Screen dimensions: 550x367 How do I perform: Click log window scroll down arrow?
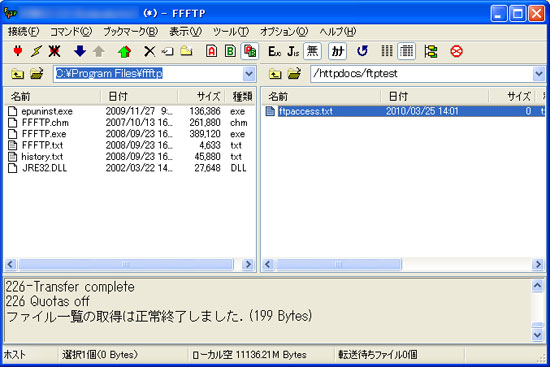537,335
